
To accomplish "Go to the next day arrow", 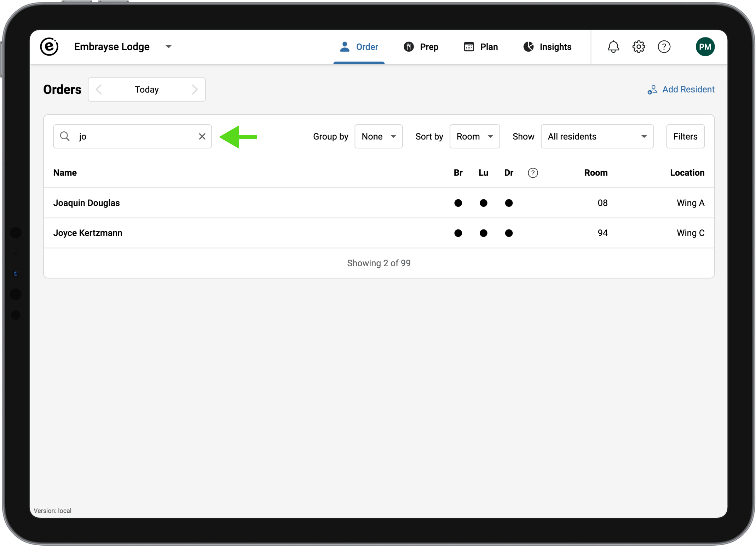I will click(195, 90).
